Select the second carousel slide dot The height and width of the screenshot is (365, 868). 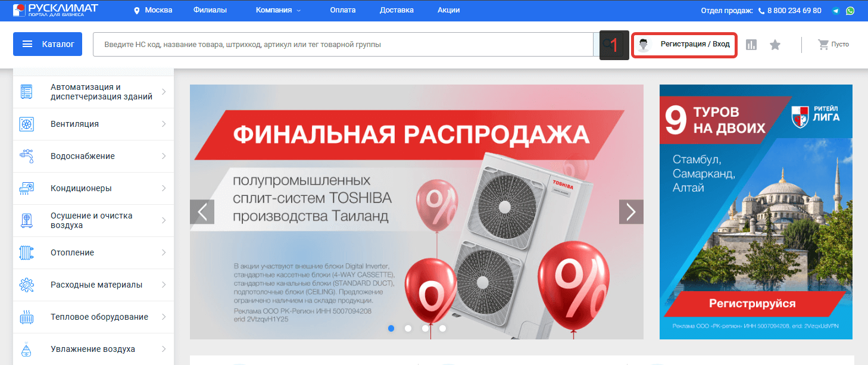tap(408, 328)
